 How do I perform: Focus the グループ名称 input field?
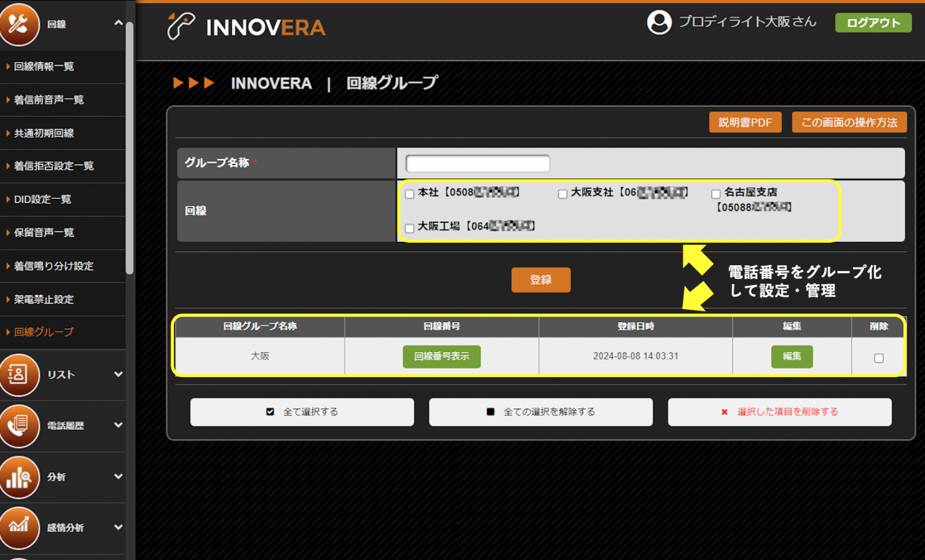[x=478, y=163]
